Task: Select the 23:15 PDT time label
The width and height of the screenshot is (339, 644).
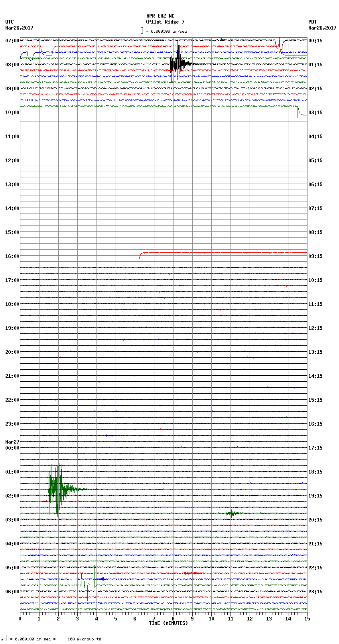Action: [315, 592]
